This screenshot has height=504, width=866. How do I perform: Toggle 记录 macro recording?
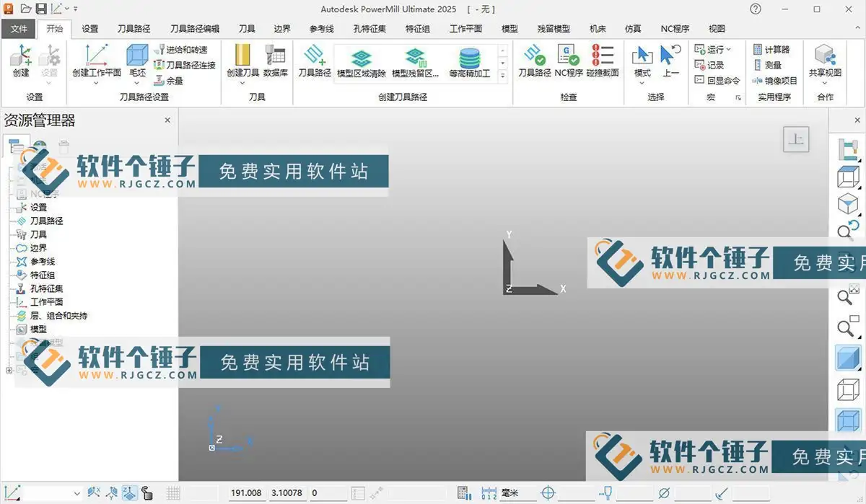click(x=709, y=65)
